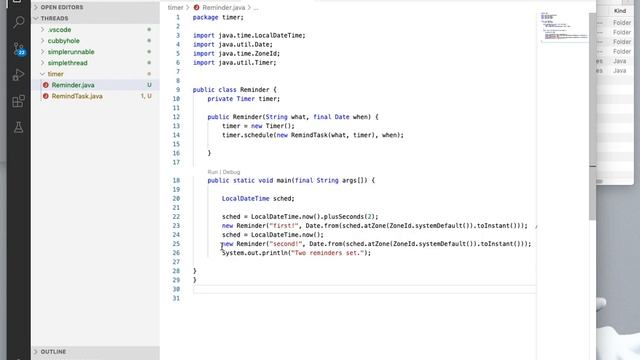This screenshot has height=360, width=640.
Task: Open Extensions view in activity bar
Action: 18,101
